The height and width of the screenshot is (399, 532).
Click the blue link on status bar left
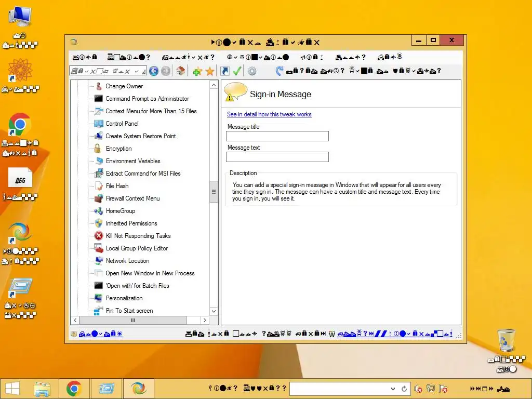(100, 334)
